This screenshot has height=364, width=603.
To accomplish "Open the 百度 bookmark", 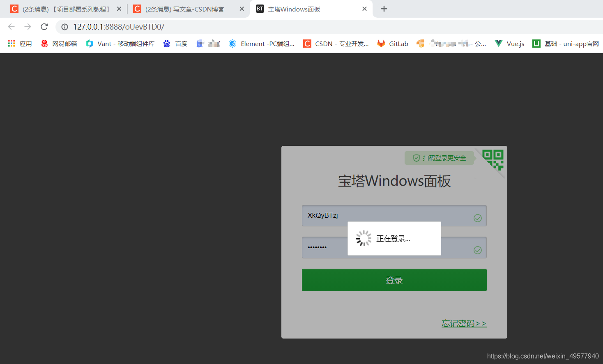I will point(175,44).
